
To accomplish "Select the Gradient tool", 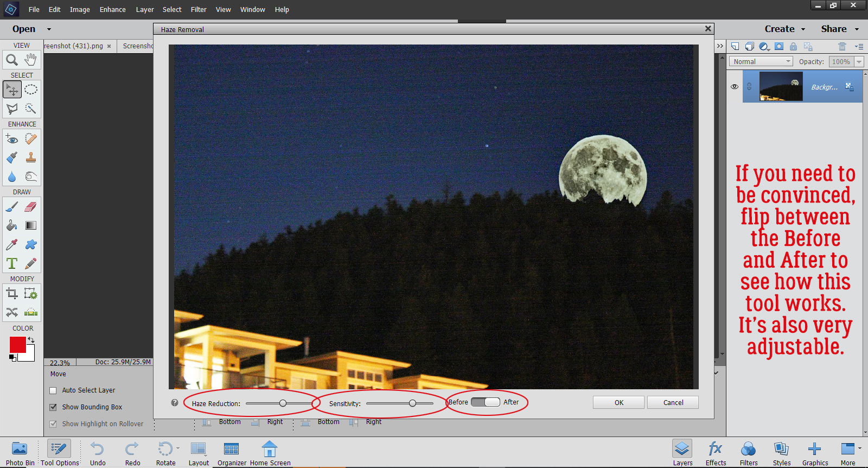I will point(31,226).
